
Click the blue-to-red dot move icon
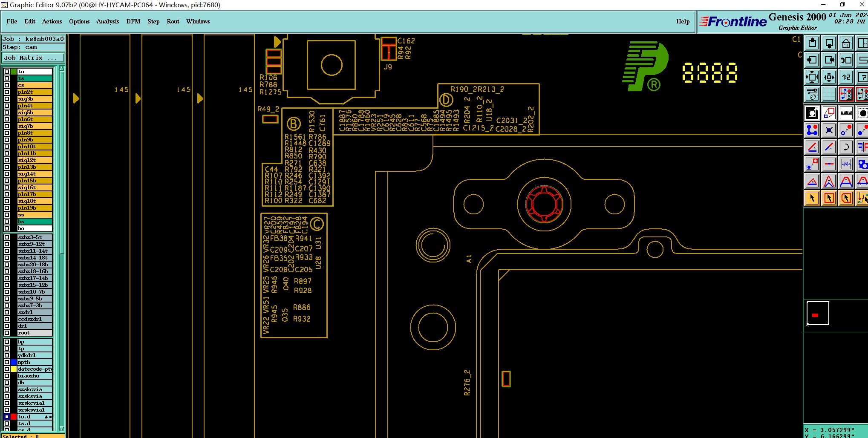(x=846, y=130)
